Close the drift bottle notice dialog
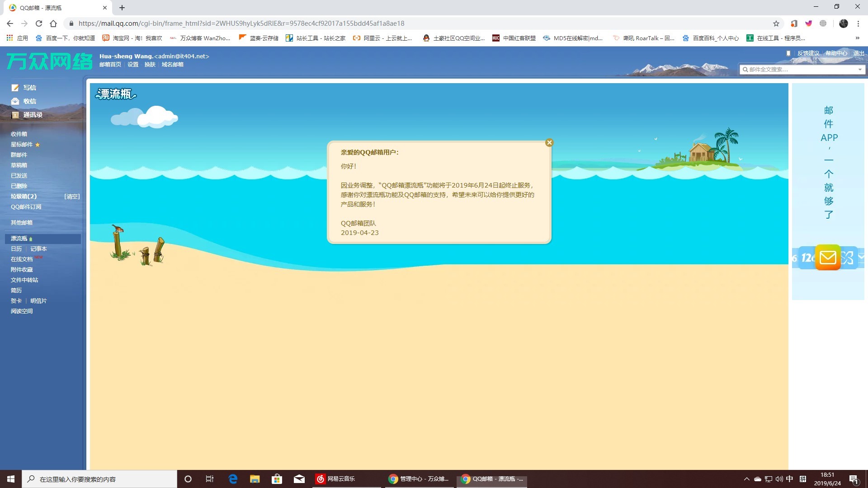The width and height of the screenshot is (868, 488). click(x=549, y=143)
